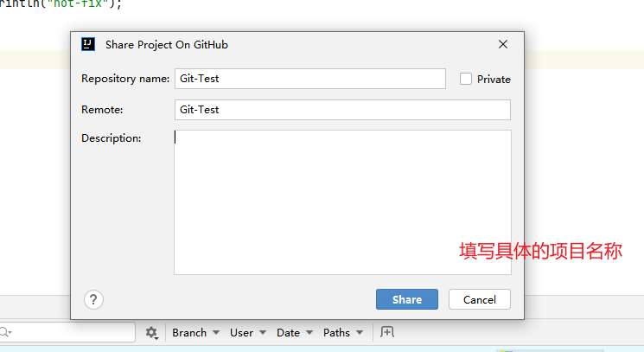
Task: Focus the Remote name field
Action: 342,110
